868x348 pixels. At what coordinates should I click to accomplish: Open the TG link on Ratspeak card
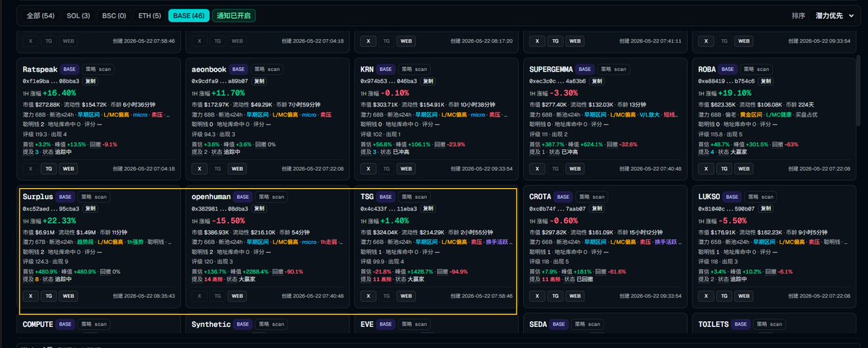48,169
